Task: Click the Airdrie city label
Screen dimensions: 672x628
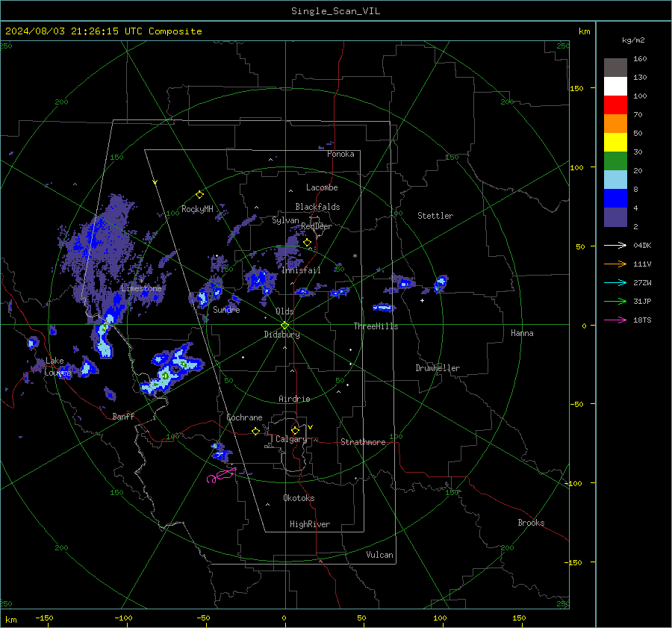Action: [x=294, y=399]
